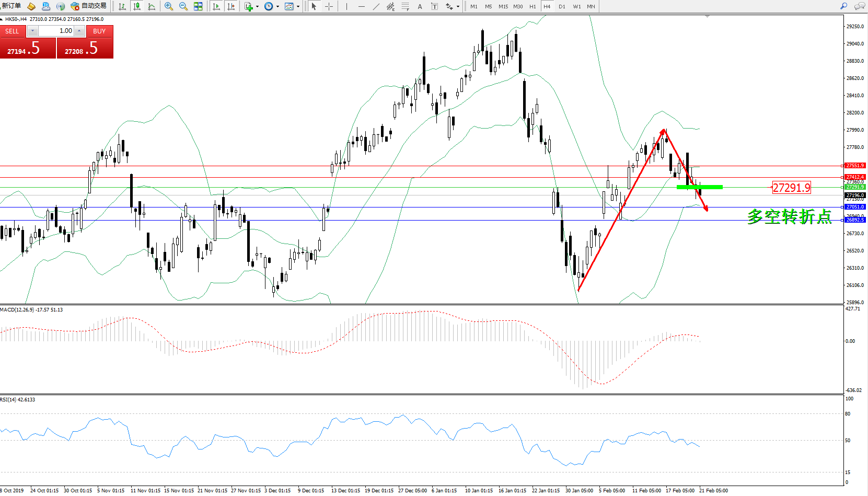This screenshot has width=868, height=496.
Task: Click the Zoom In magnifier icon
Action: coord(168,6)
